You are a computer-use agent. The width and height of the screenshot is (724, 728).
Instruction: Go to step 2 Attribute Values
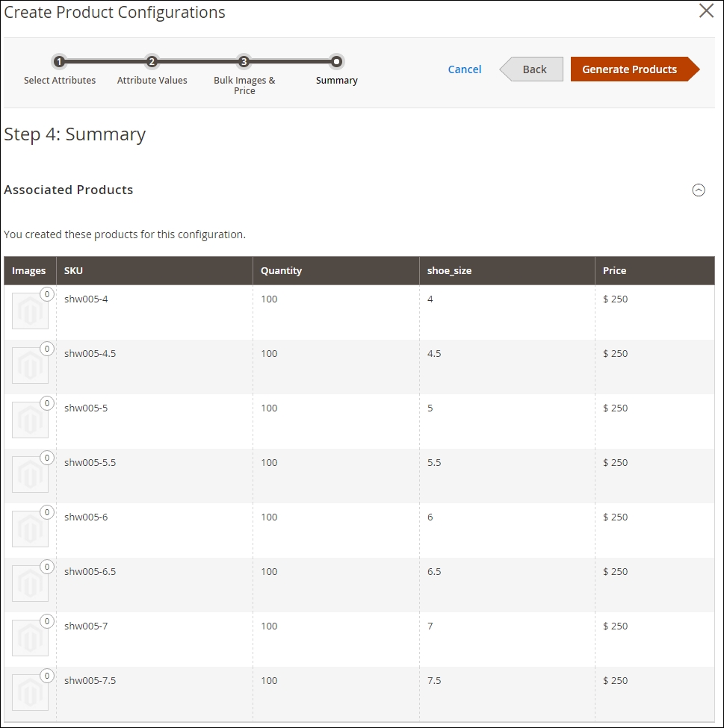click(x=152, y=62)
